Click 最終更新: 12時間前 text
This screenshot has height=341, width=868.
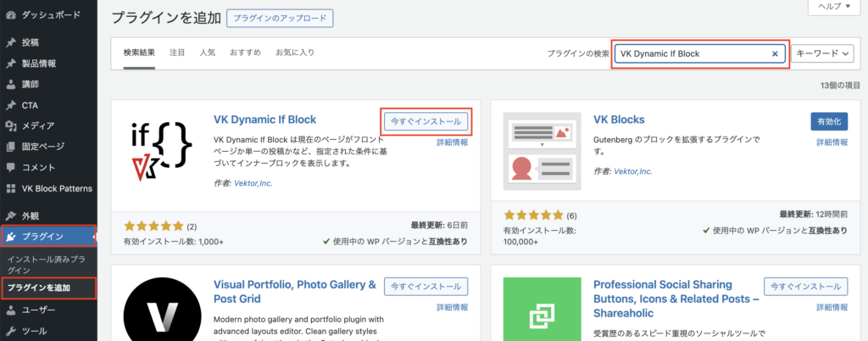[814, 215]
